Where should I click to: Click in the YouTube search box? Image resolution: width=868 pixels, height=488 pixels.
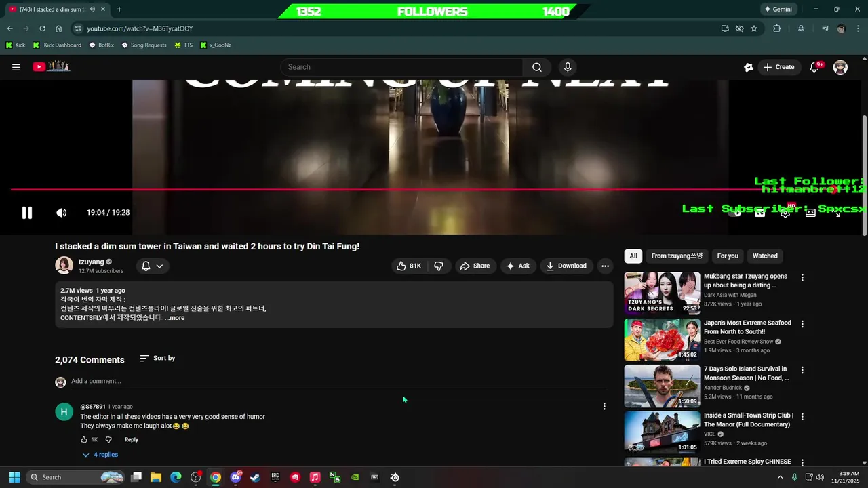401,67
